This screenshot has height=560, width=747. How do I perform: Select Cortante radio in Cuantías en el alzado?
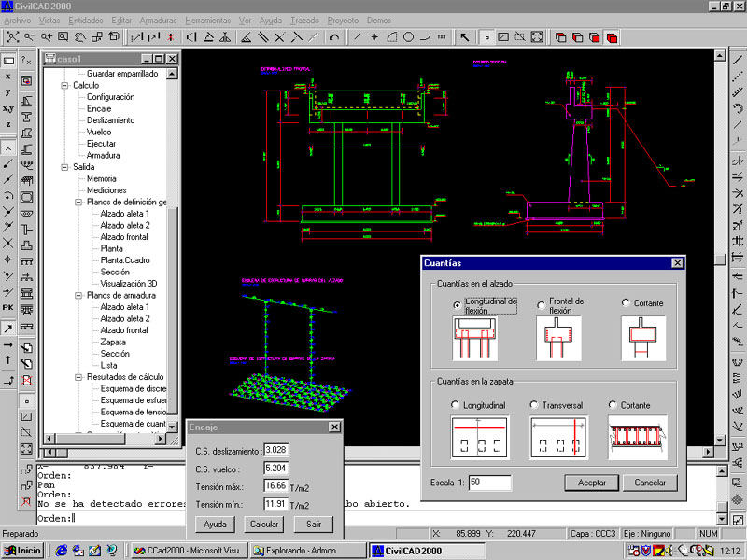pos(626,303)
